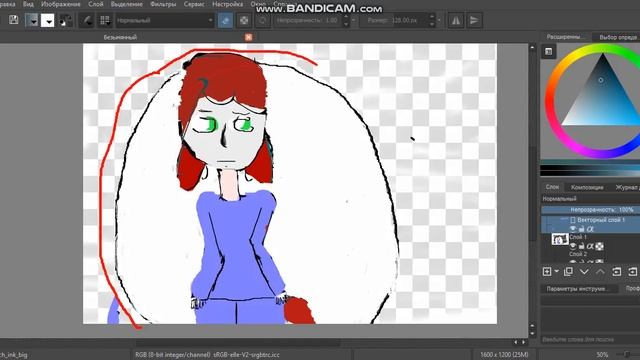
Task: Open the Выделение menu
Action: (127, 4)
